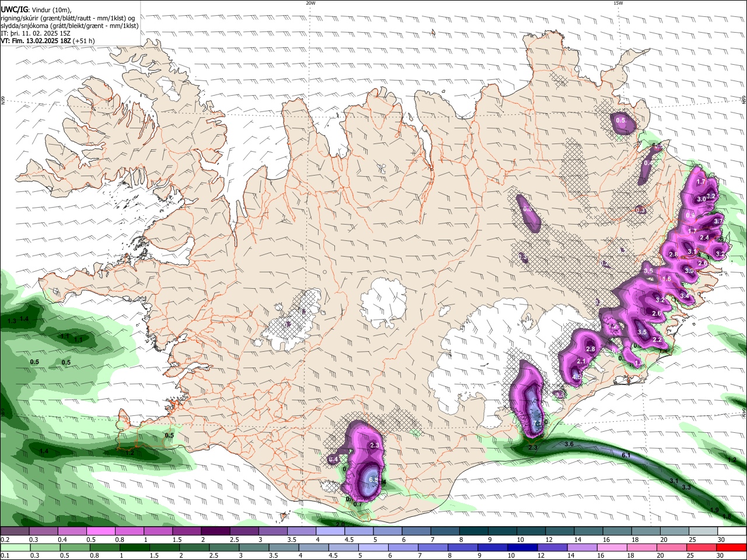The image size is (747, 560).
Task: Pick the deep blue 10 swatch in lower legend
Action: coord(522,547)
